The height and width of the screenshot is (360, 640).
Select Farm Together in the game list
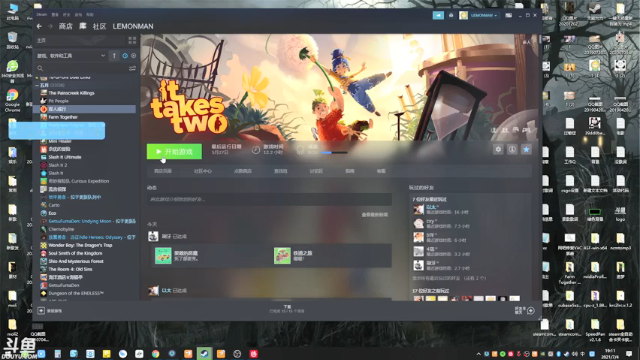(63, 117)
